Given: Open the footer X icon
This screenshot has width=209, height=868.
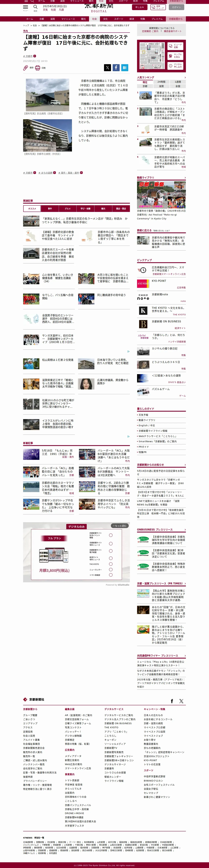Looking at the screenshot, I should pyautogui.click(x=181, y=701).
